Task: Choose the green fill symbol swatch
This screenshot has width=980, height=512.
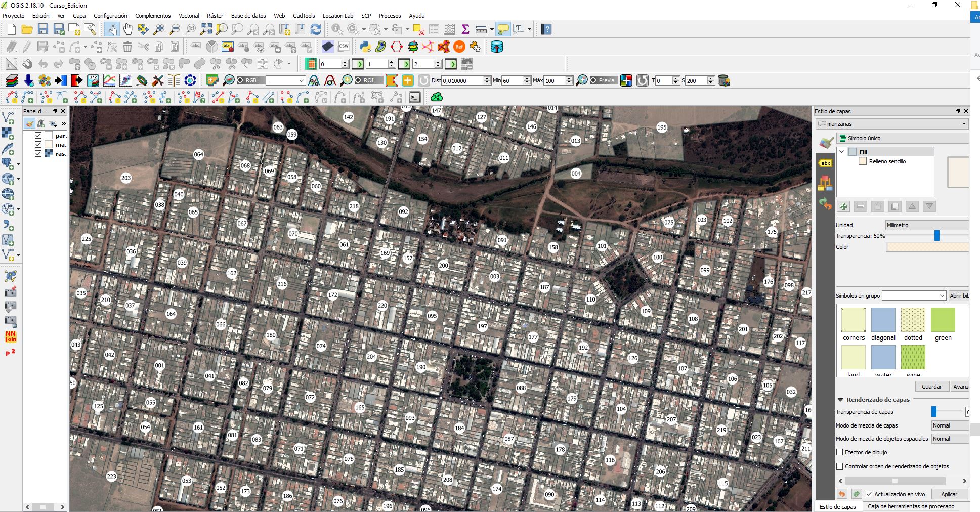Action: click(x=943, y=320)
